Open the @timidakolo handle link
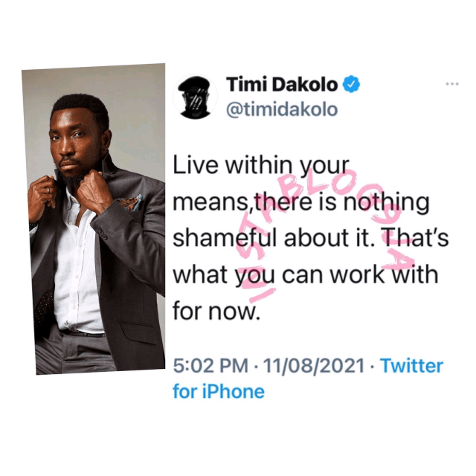 tap(282, 109)
